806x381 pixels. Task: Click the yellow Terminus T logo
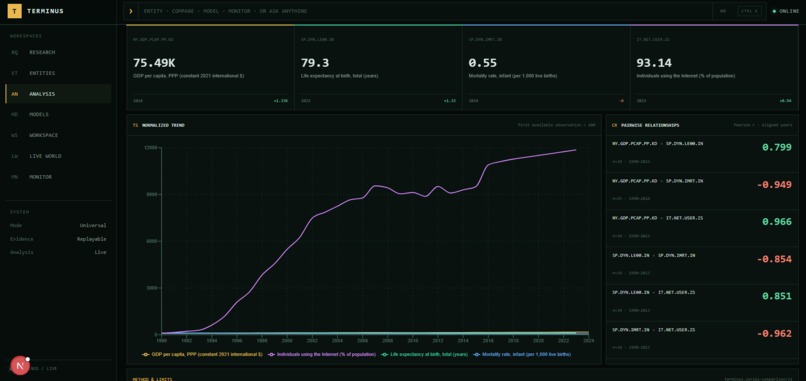(x=15, y=11)
